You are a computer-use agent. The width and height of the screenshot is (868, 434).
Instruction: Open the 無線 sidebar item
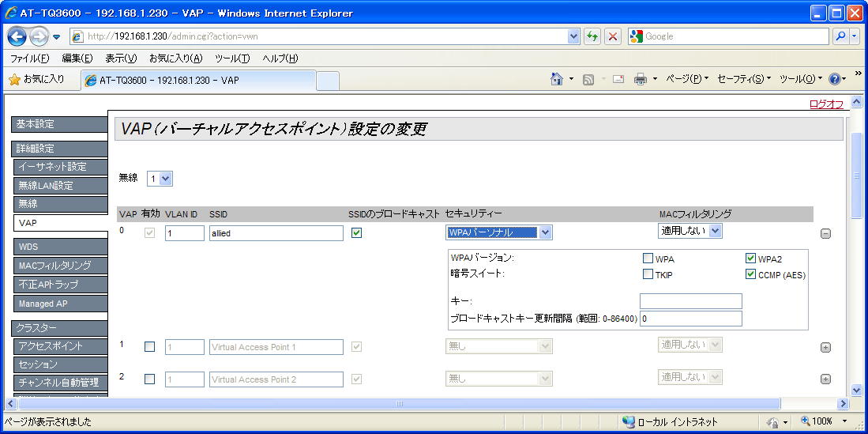point(60,204)
